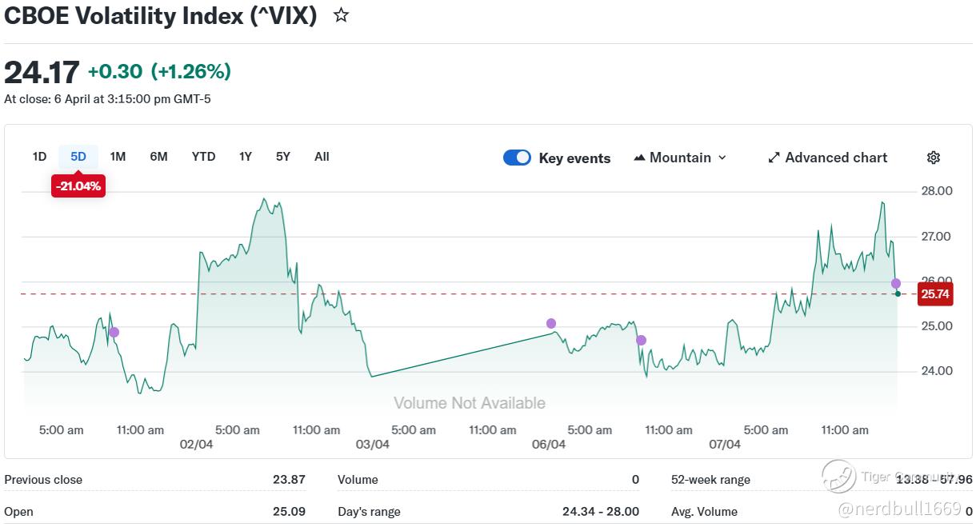This screenshot has height=531, width=980.
Task: Switch to the 6M time range
Action: point(158,157)
